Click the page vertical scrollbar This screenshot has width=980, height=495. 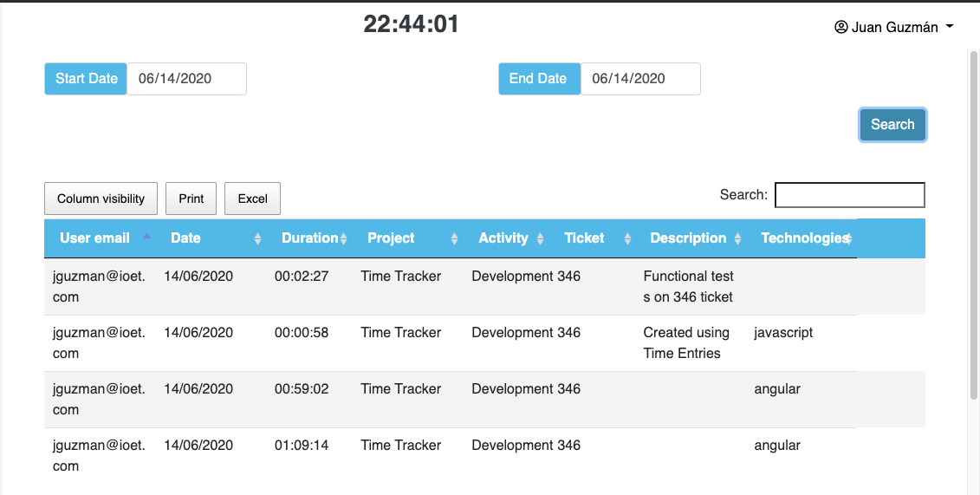tap(973, 225)
